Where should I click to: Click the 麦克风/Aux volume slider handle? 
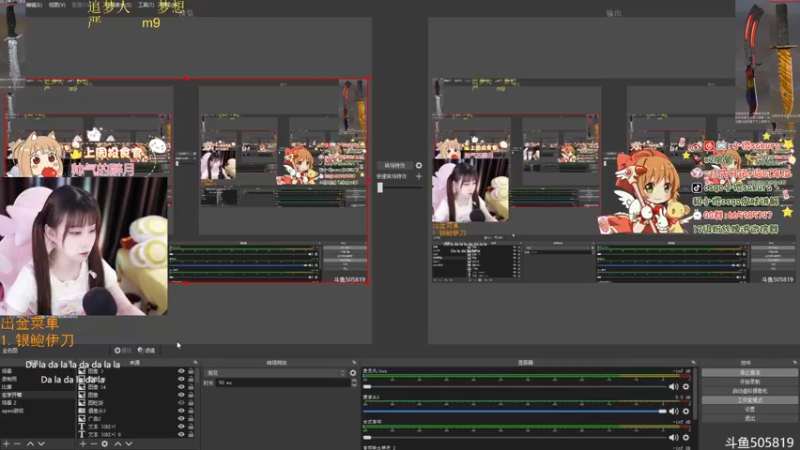click(367, 387)
